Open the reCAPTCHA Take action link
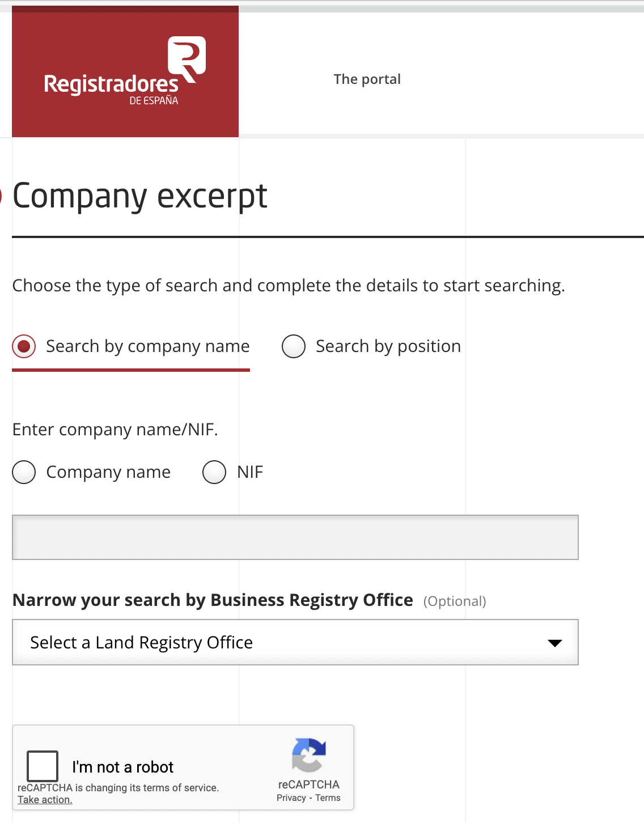 coord(45,800)
